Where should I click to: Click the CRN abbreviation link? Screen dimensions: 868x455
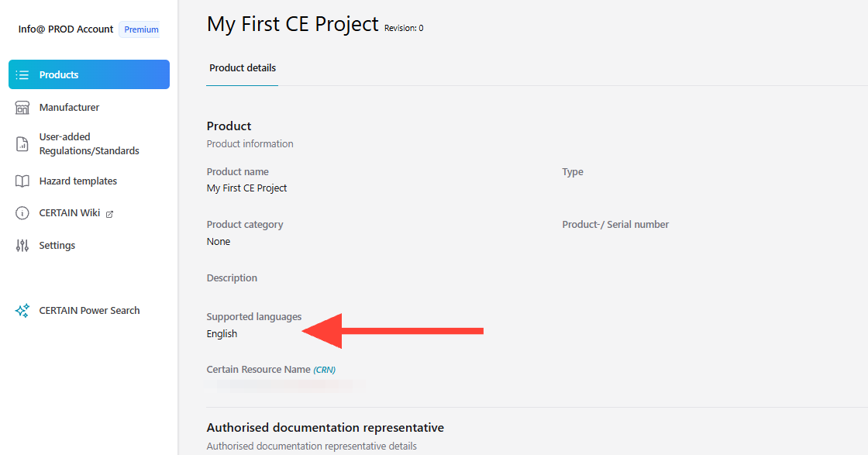pyautogui.click(x=325, y=370)
